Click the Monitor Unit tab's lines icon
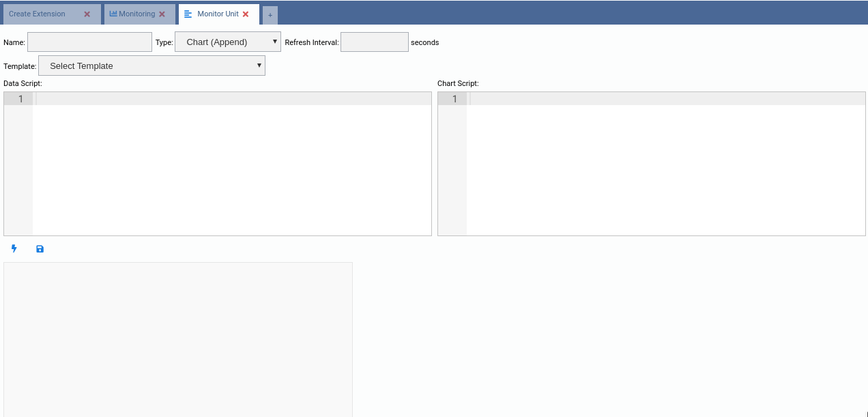The image size is (868, 417). (x=188, y=14)
